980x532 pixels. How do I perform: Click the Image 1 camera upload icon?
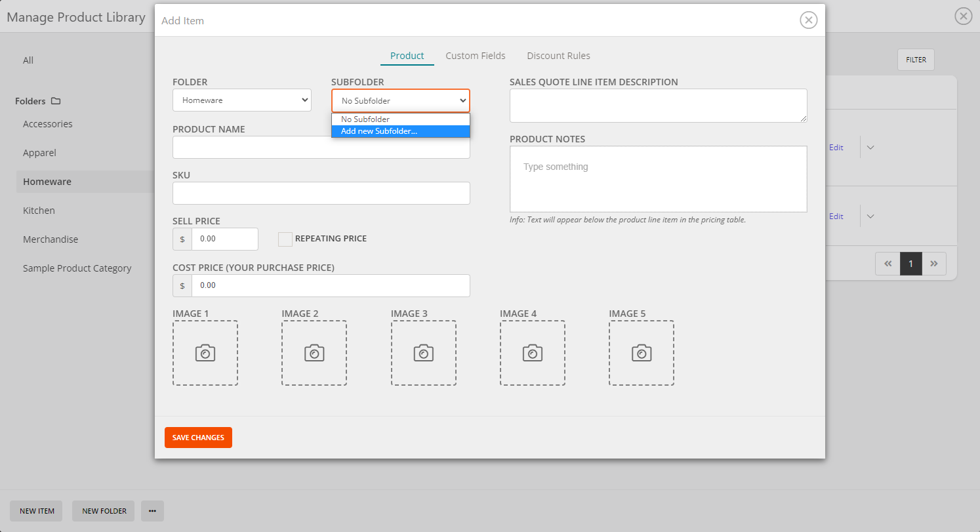[x=205, y=353]
